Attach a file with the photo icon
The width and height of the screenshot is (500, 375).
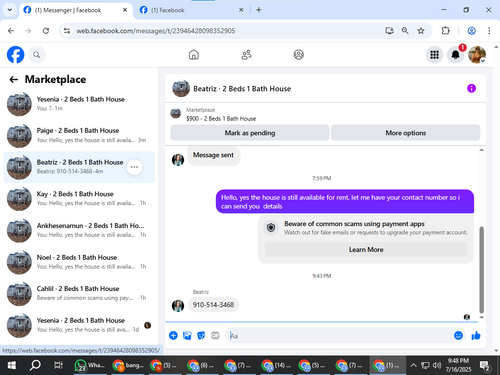(187, 335)
